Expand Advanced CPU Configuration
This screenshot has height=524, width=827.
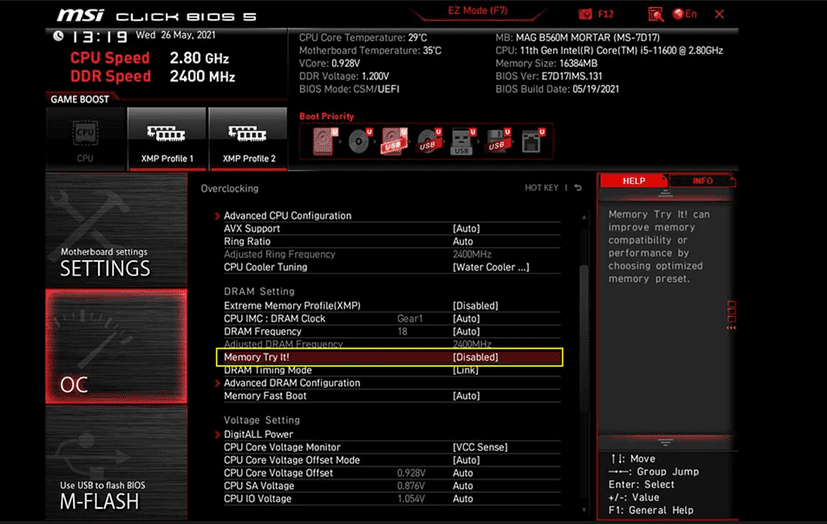(x=287, y=216)
